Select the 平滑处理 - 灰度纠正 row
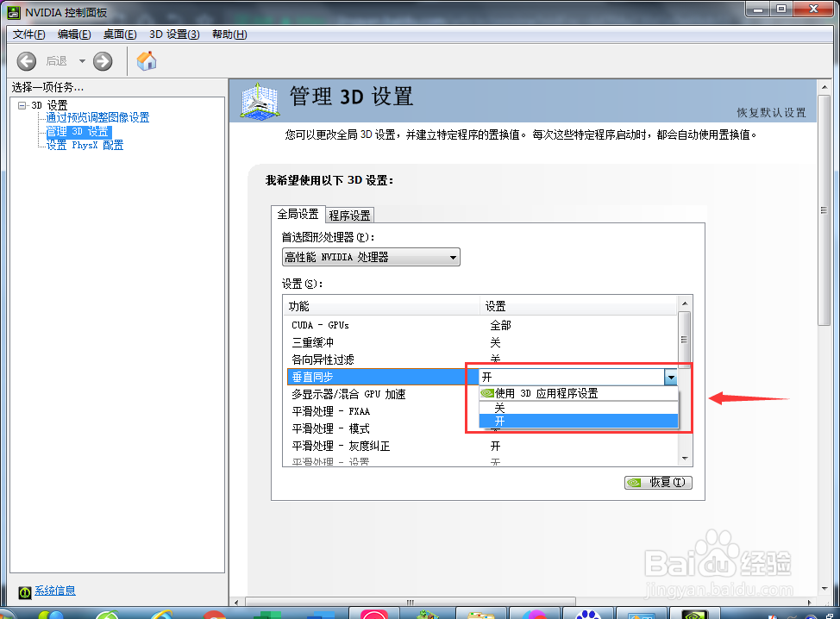This screenshot has width=840, height=619. 481,446
